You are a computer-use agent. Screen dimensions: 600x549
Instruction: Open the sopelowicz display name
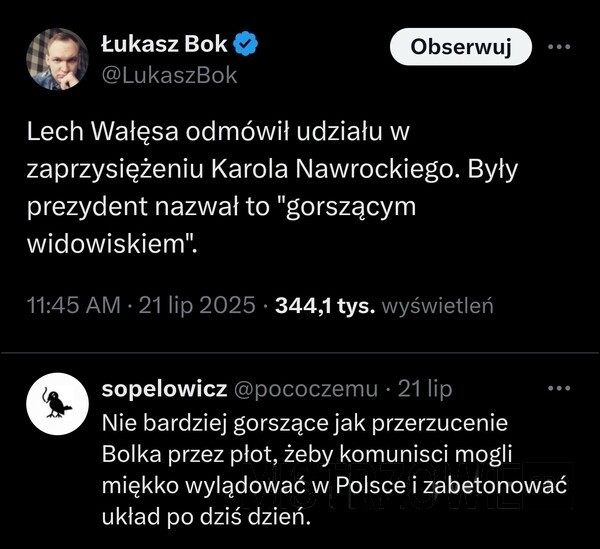point(165,389)
